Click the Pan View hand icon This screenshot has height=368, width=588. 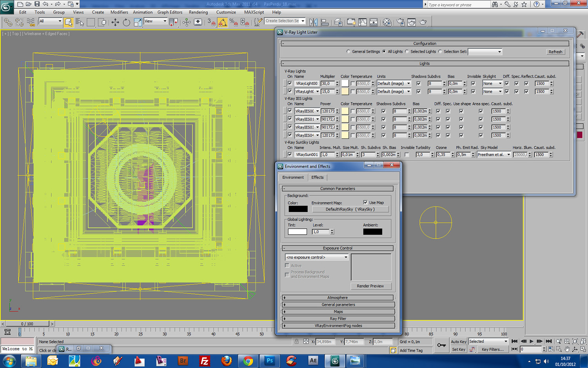(567, 349)
